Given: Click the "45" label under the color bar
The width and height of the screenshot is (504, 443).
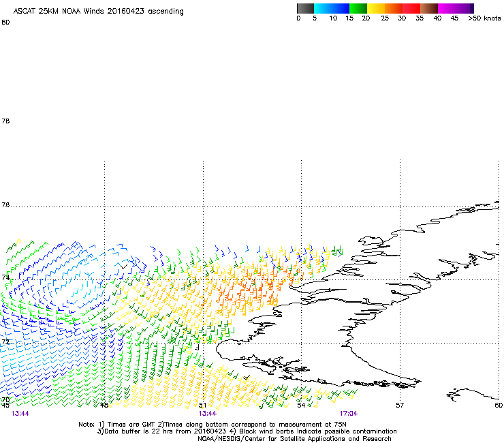Looking at the screenshot, I should click(x=454, y=18).
